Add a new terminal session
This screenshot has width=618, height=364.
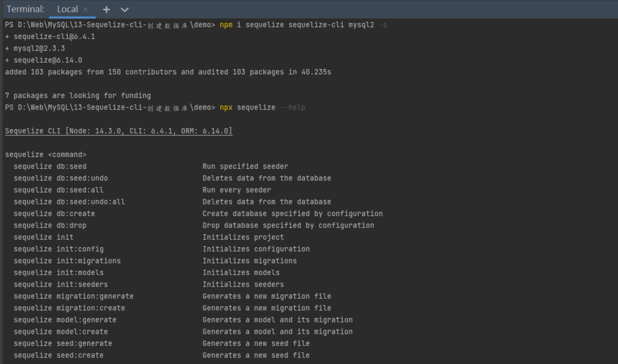[x=107, y=9]
